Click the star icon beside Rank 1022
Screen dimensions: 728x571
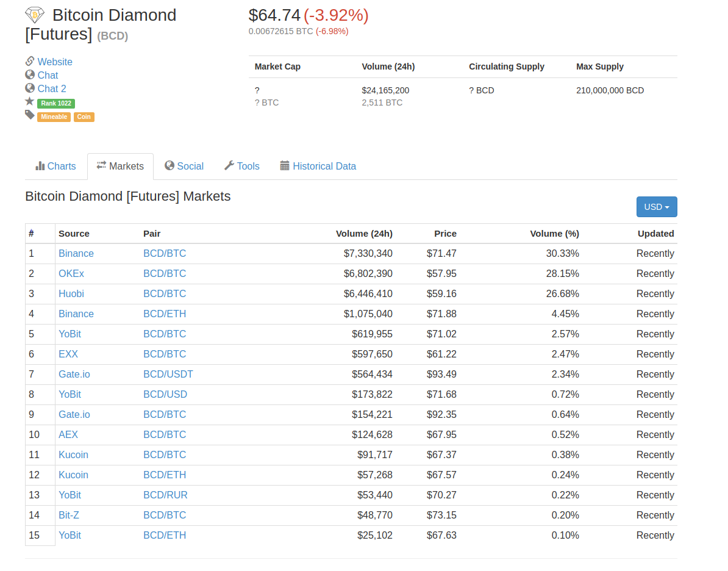tap(30, 101)
